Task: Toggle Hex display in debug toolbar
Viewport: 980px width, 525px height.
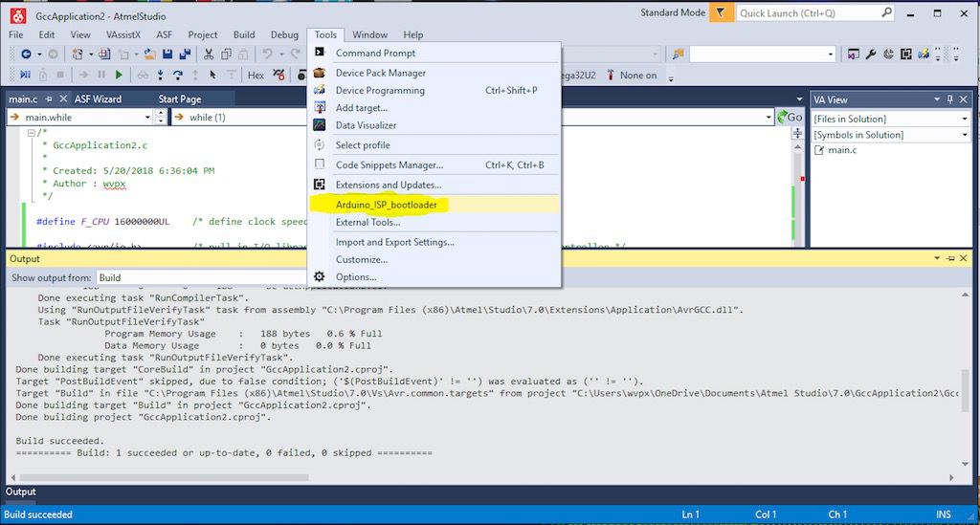Action: [256, 75]
